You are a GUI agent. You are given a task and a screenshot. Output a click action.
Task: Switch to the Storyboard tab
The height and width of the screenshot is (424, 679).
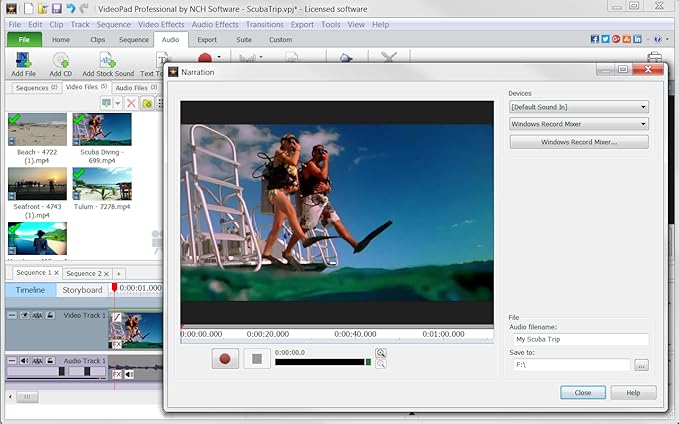pos(83,290)
